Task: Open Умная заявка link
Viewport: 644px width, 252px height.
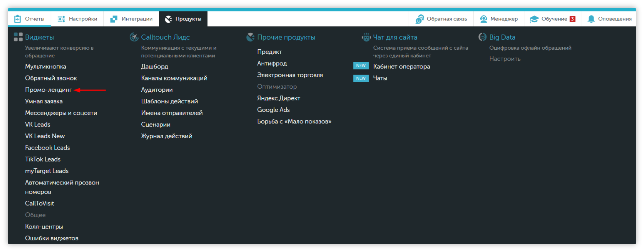Action: click(x=44, y=101)
